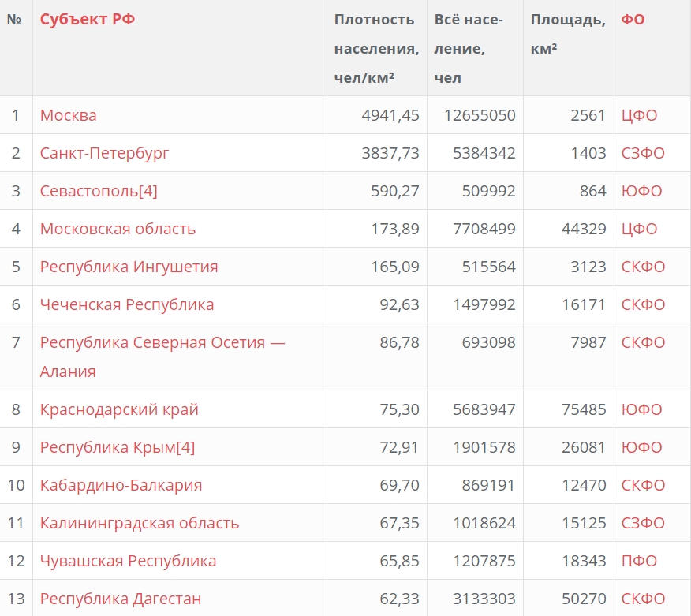The height and width of the screenshot is (616, 691).
Task: Click the Санкт-Петербург link
Action: coord(104,153)
